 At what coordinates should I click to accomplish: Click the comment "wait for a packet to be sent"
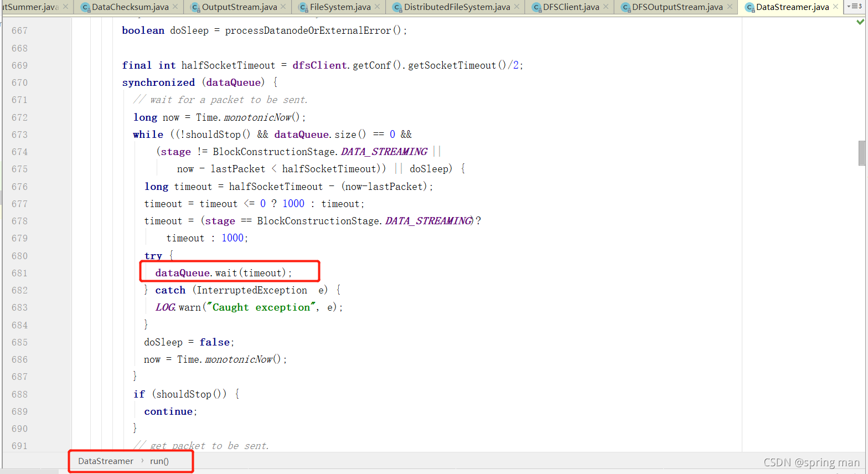pyautogui.click(x=220, y=100)
